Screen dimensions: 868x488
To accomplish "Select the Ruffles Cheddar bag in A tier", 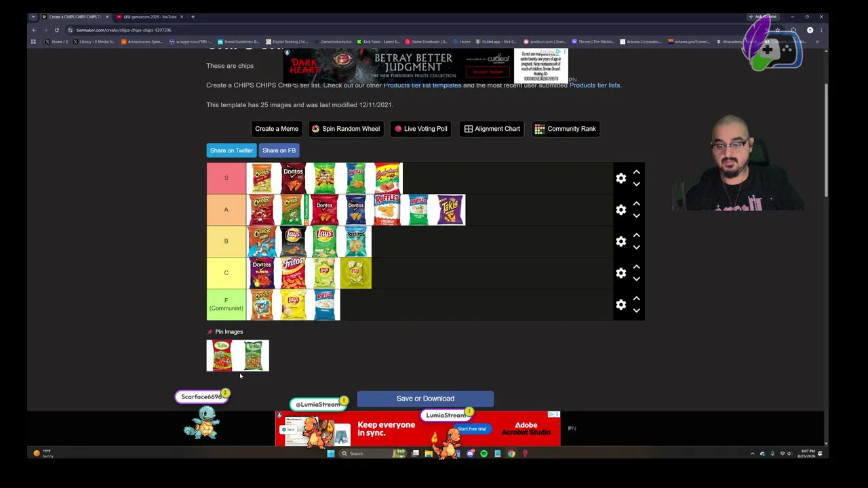I will 387,210.
